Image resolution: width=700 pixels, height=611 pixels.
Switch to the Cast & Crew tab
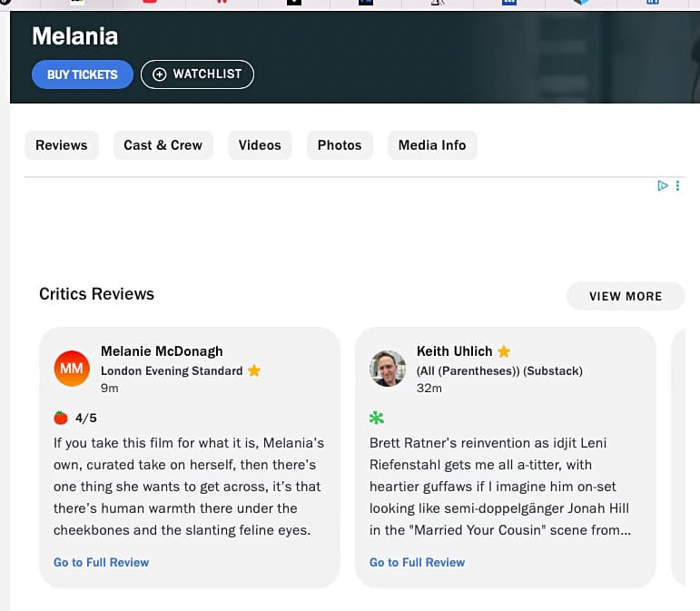click(163, 145)
